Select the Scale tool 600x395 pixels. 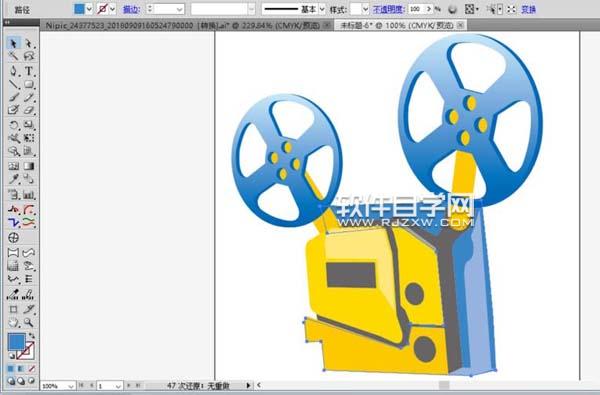[29, 125]
